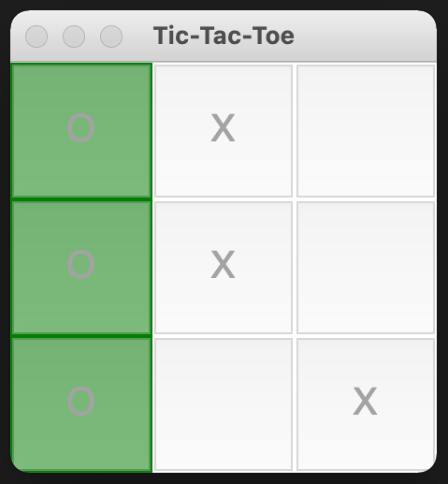448x484 pixels.
Task: Minimize the Tic-Tac-Toe window
Action: point(74,37)
